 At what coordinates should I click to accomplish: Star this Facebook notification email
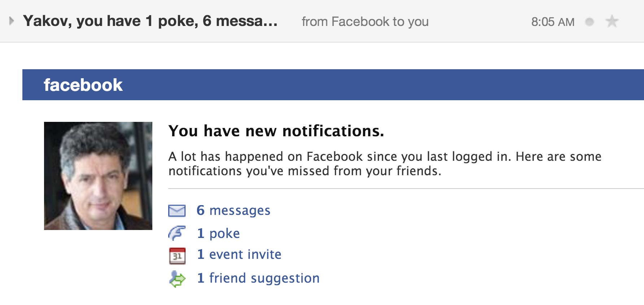tap(612, 22)
